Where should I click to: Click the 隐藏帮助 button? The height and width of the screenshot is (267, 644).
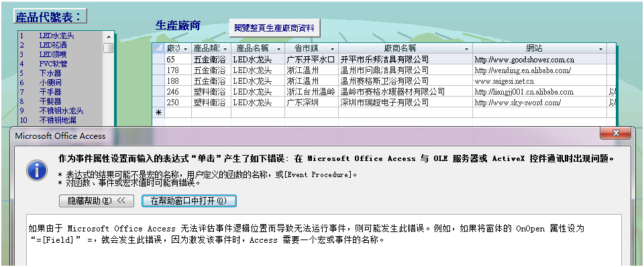(x=97, y=201)
